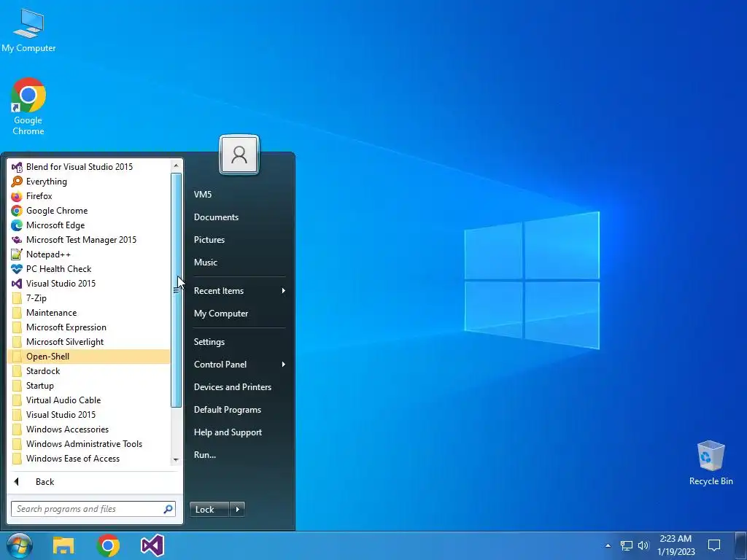Open the clock showing 2:23 AM
747x560 pixels.
click(x=676, y=545)
